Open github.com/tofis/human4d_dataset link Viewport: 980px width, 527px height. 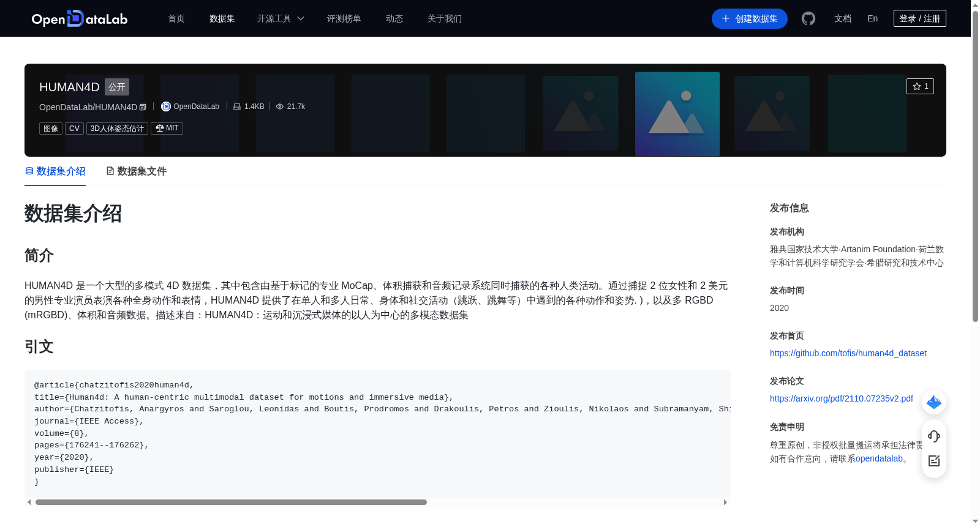point(848,353)
